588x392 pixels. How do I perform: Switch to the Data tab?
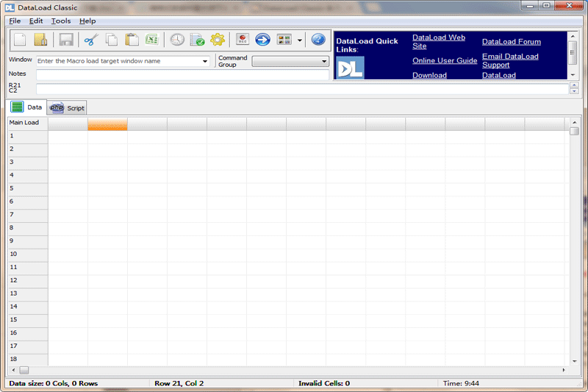click(x=26, y=107)
